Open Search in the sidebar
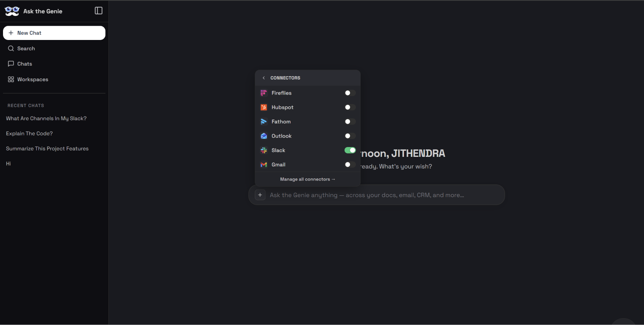This screenshot has width=644, height=325. tap(54, 49)
